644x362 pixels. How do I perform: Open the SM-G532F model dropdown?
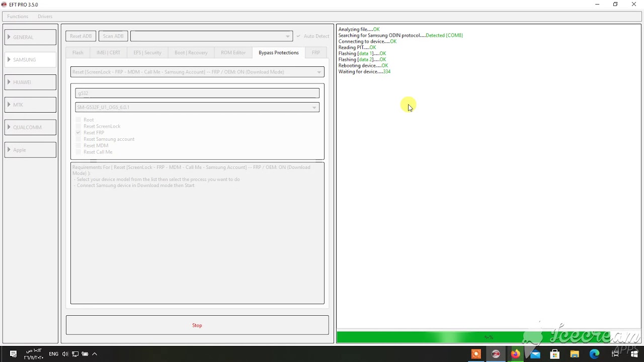click(197, 107)
